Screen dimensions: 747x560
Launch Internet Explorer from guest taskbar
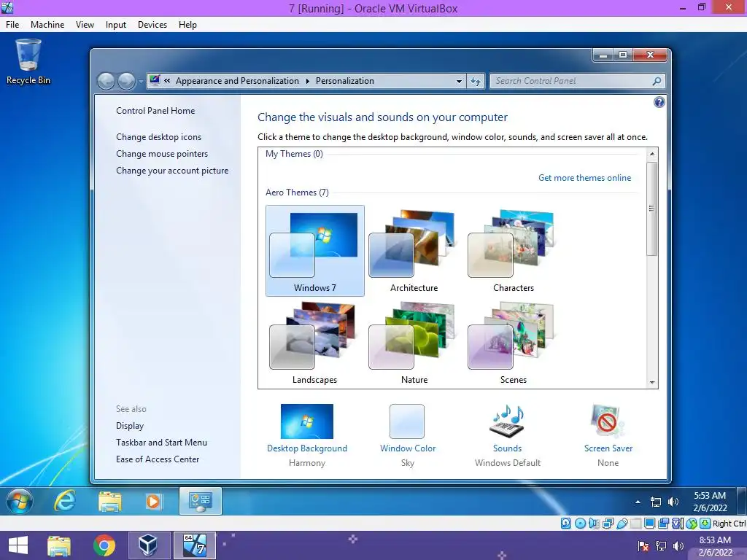tap(65, 501)
